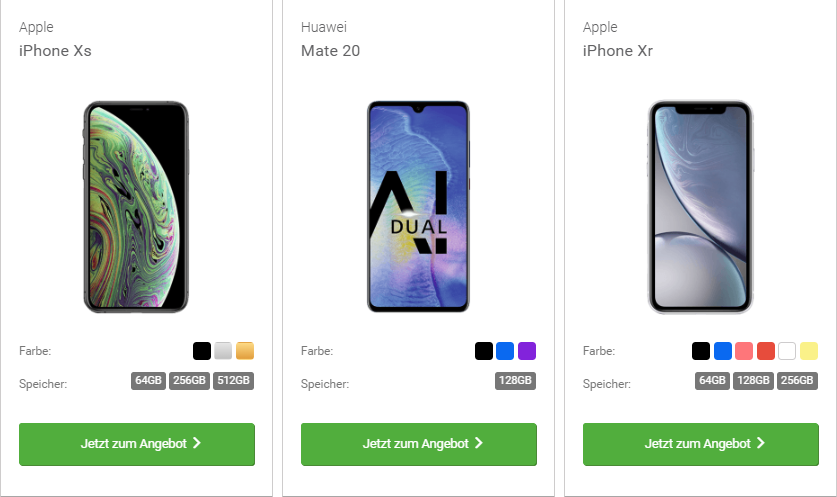Image resolution: width=837 pixels, height=497 pixels.
Task: Select 128GB storage for iPhone Xr
Action: pyautogui.click(x=753, y=381)
